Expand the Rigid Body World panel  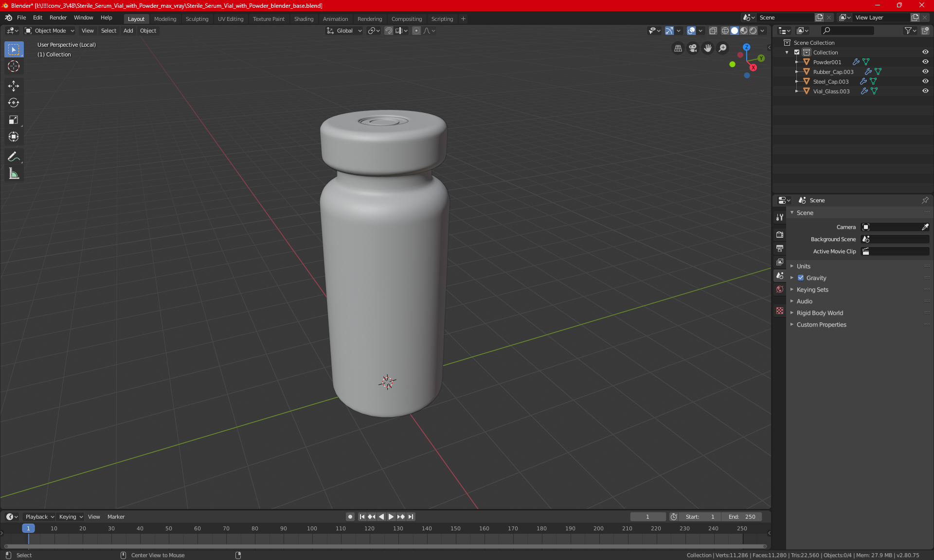(x=820, y=313)
